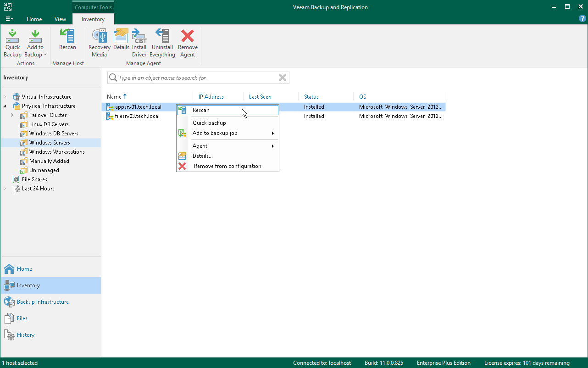Open the Inventory navigation pane
This screenshot has height=368, width=588.
[x=50, y=285]
